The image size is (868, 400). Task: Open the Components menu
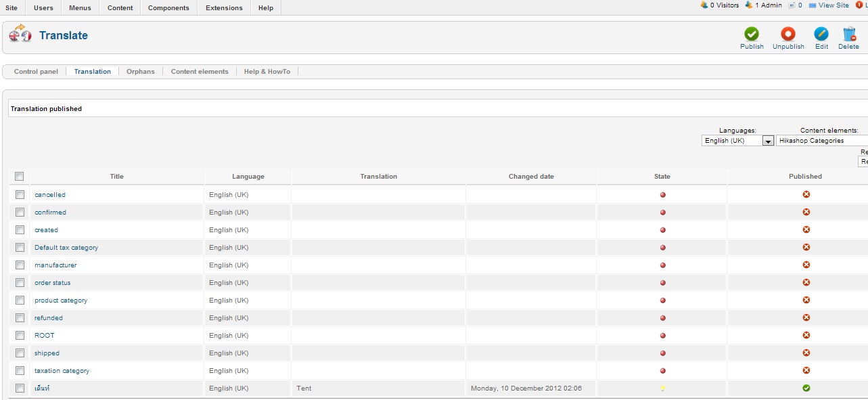point(168,7)
